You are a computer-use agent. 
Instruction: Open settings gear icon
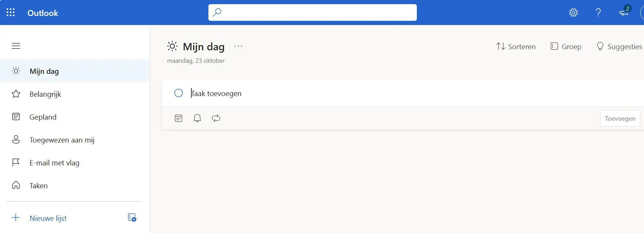pyautogui.click(x=573, y=13)
